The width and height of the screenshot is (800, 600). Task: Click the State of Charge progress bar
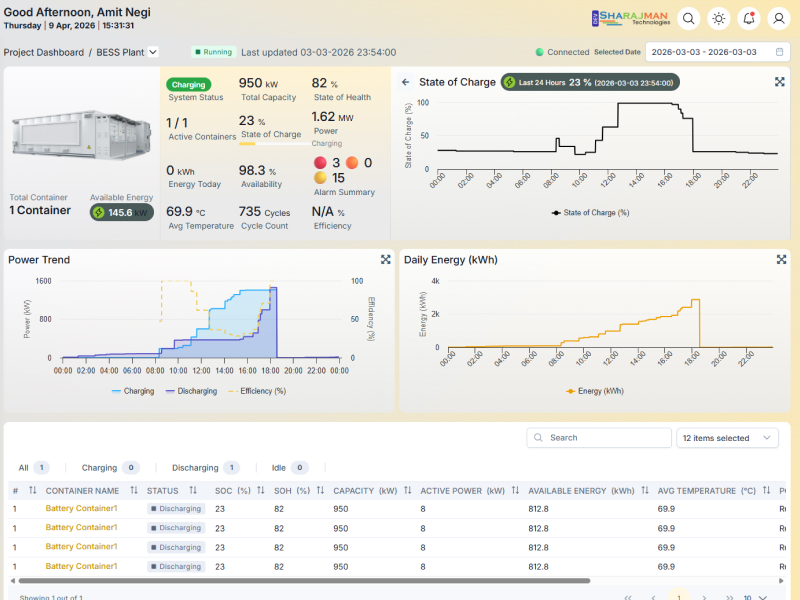point(274,144)
